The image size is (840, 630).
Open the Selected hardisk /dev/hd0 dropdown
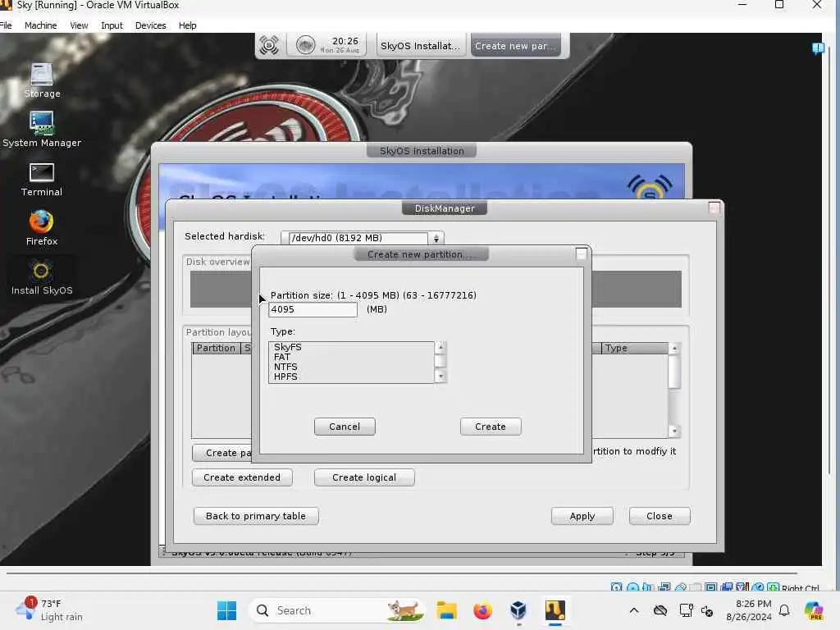tap(363, 238)
